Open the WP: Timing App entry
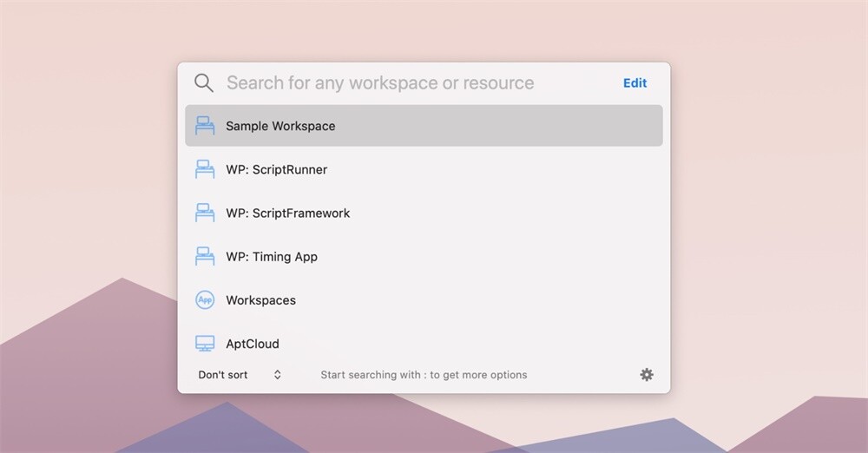The width and height of the screenshot is (868, 453). pyautogui.click(x=424, y=256)
